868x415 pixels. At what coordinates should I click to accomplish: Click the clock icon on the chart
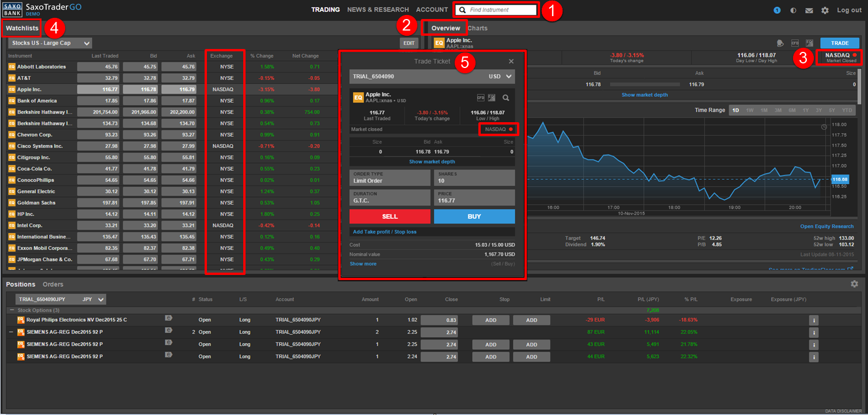(824, 126)
